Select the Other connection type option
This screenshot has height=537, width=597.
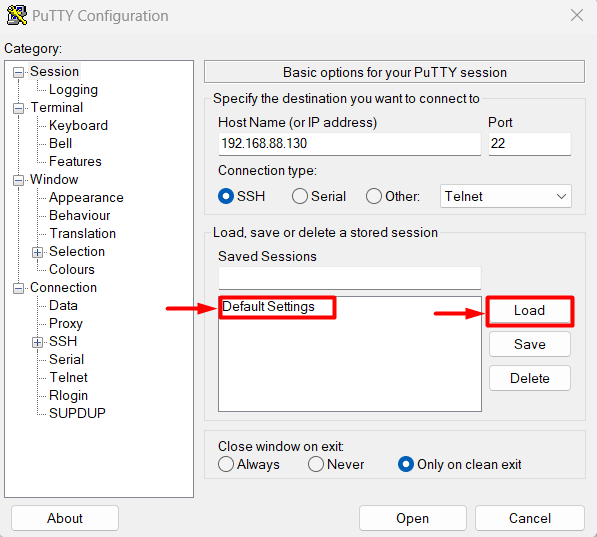click(374, 197)
